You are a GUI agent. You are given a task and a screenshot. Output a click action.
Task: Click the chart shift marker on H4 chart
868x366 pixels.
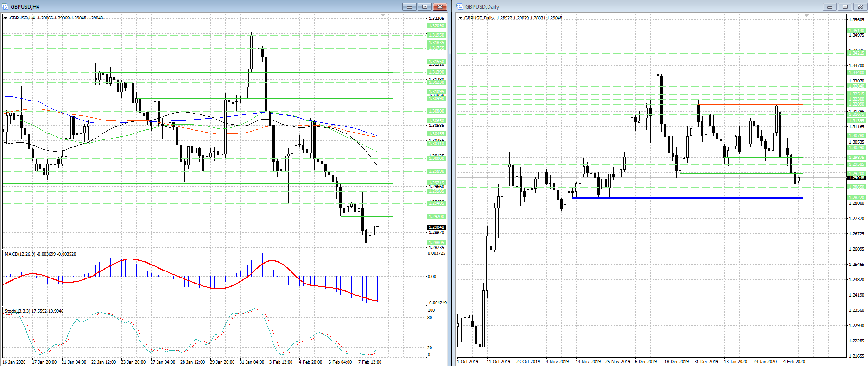(x=383, y=16)
